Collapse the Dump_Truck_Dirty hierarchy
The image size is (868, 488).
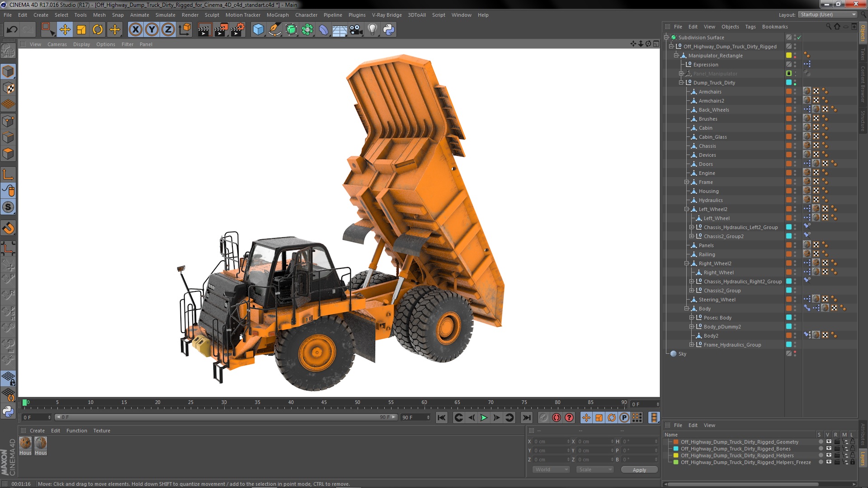click(681, 83)
